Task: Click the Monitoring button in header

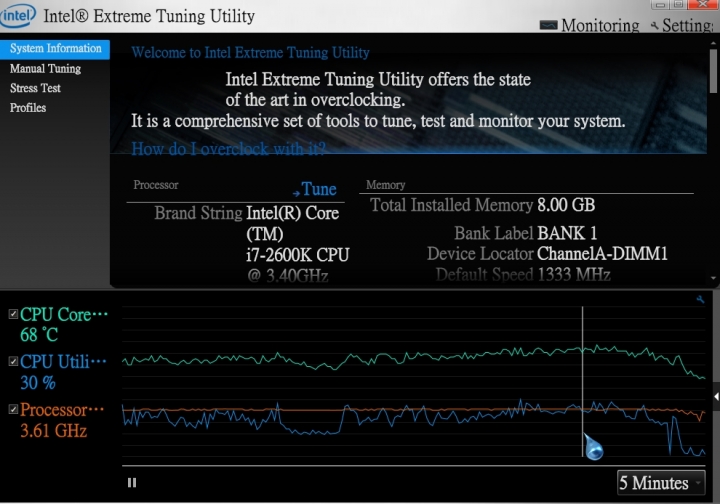Action: point(590,25)
